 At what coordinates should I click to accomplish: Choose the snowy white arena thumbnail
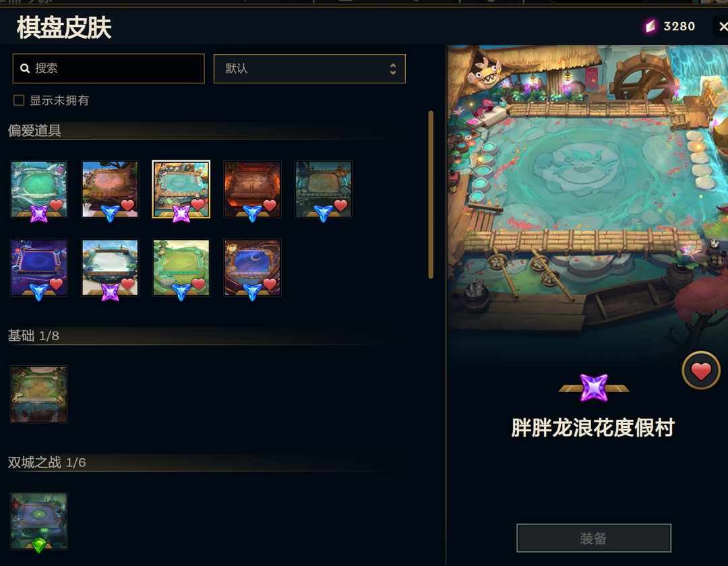point(110,268)
